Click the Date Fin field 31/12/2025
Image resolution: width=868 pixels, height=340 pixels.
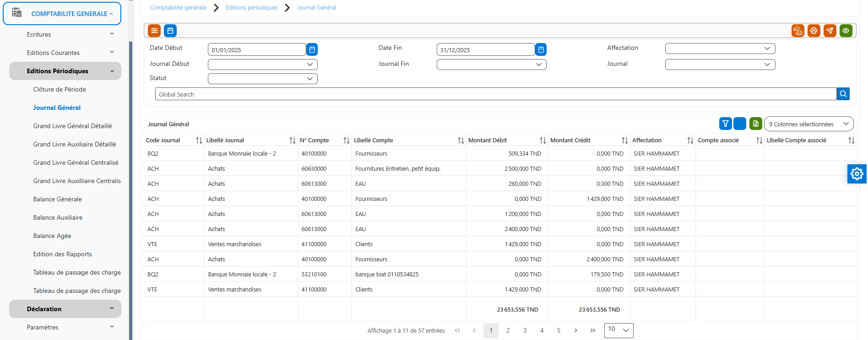(486, 49)
